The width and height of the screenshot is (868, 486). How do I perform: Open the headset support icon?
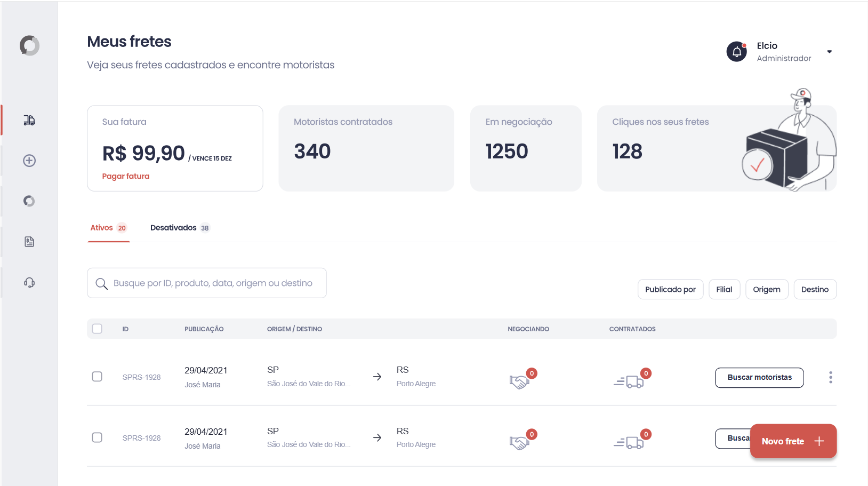click(x=29, y=282)
